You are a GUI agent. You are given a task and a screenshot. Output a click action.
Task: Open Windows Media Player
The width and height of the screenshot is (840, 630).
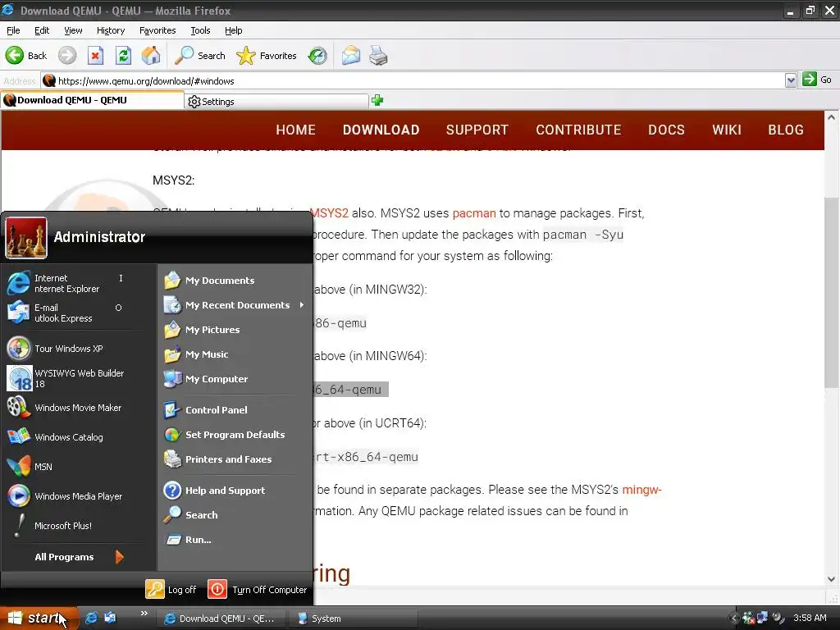67,496
